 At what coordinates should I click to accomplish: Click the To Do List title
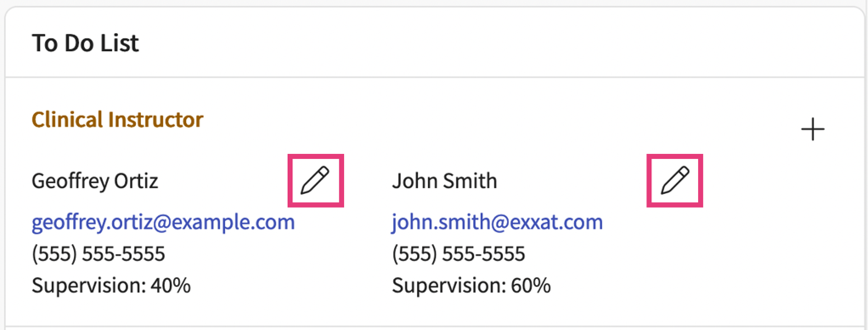point(85,43)
